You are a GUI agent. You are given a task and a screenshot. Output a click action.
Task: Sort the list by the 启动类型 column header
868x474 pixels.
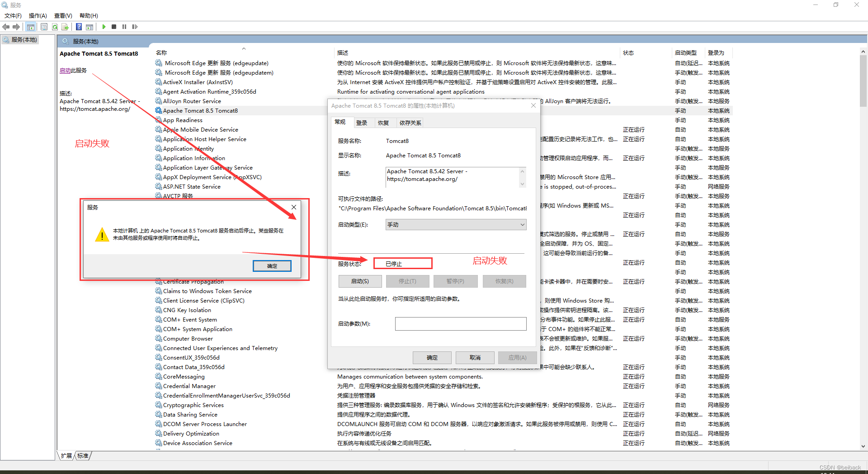[x=689, y=52]
